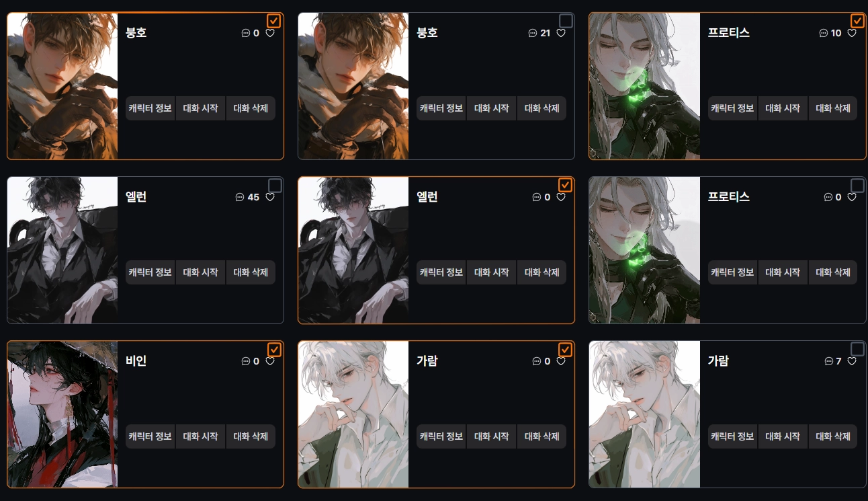Open 캐릭터 정보 for 비인
The width and height of the screenshot is (868, 501).
tap(150, 436)
